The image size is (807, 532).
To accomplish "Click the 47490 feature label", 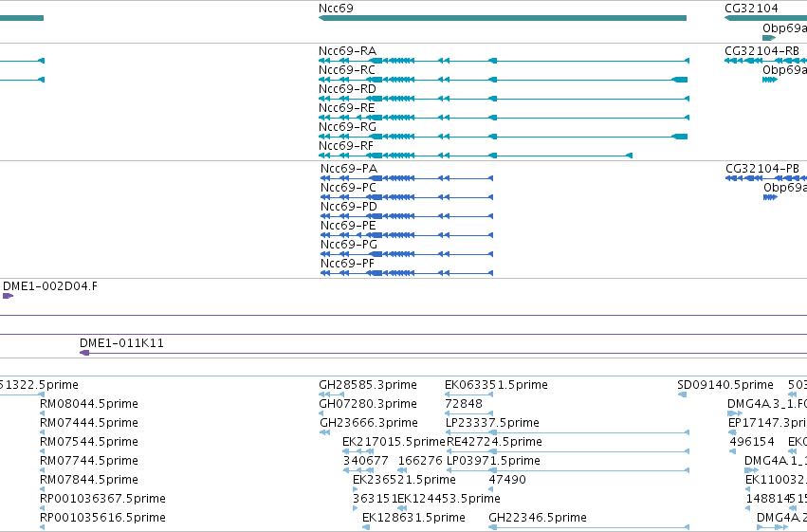I will (x=507, y=480).
